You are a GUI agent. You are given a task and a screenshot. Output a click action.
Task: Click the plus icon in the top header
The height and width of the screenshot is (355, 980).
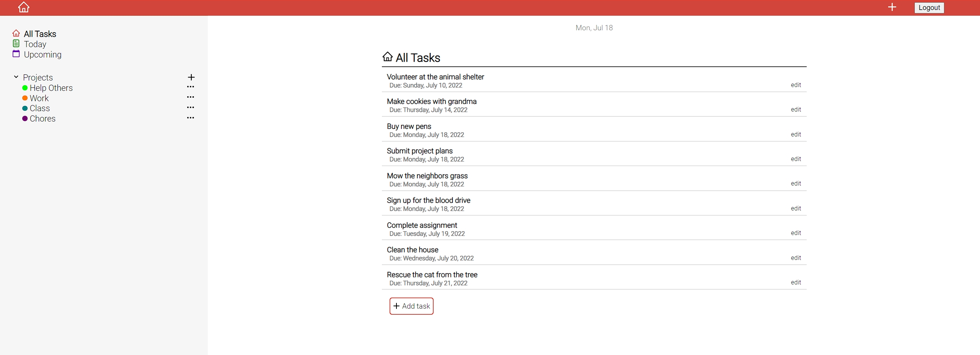coord(892,7)
